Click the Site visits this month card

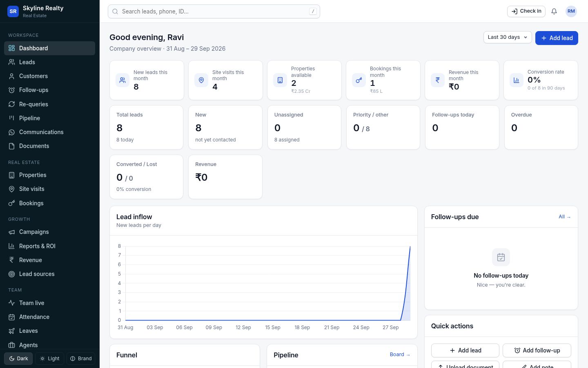point(225,80)
